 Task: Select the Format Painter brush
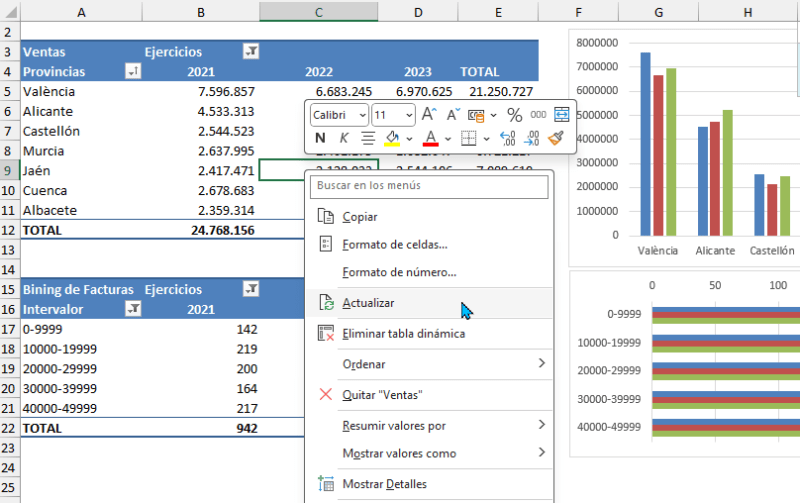556,138
